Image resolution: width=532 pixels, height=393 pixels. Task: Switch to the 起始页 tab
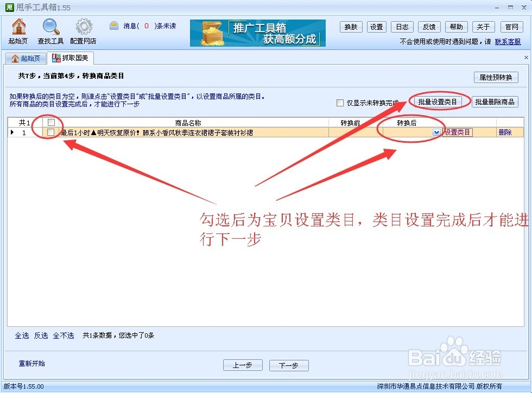click(26, 58)
